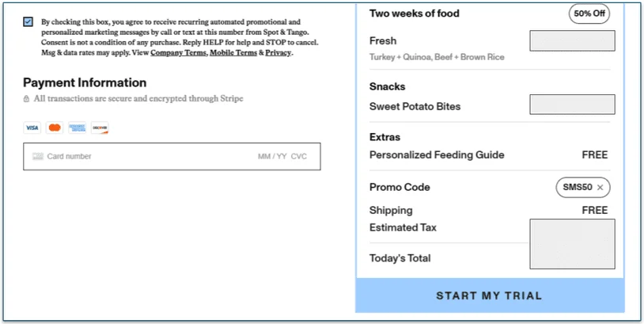This screenshot has width=644, height=324.
Task: Click the Payment Information heading
Action: 85,82
